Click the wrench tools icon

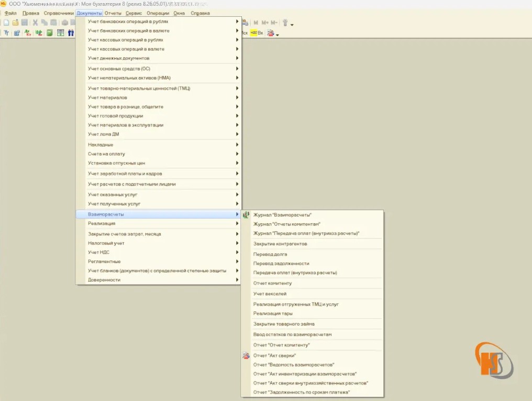[285, 23]
